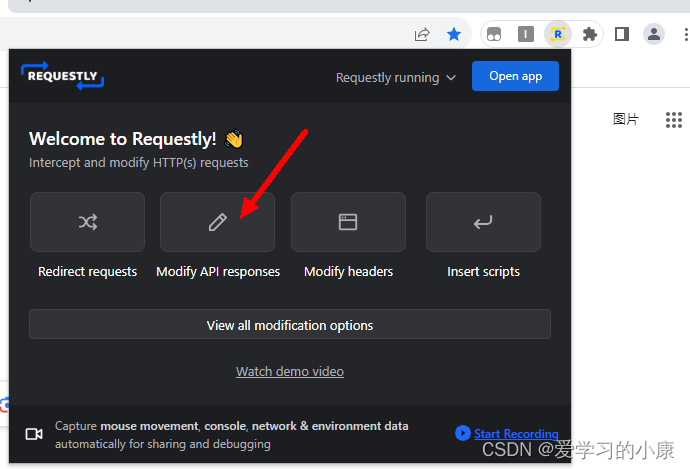This screenshot has width=690, height=469.
Task: Toggle the browser side panel icon
Action: (621, 34)
